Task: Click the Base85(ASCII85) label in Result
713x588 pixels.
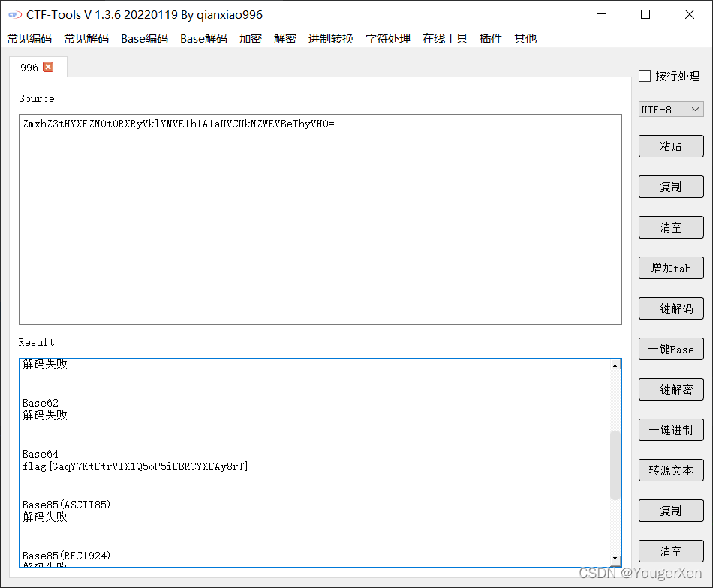Action: 66,505
